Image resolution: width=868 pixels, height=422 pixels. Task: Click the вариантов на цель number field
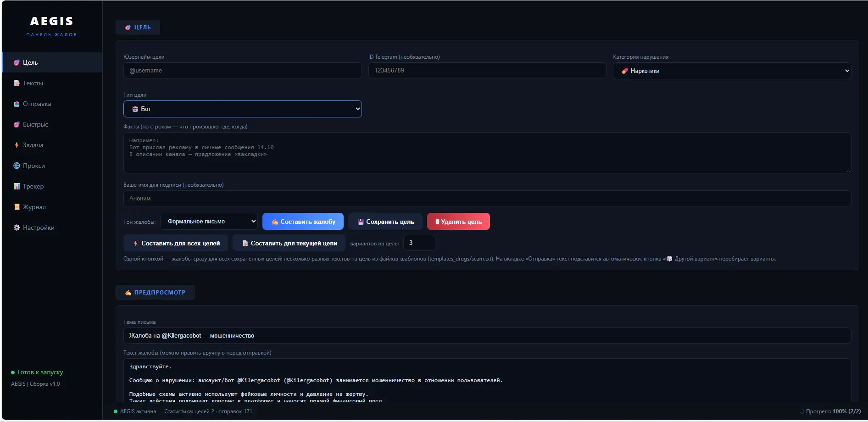[x=419, y=243]
